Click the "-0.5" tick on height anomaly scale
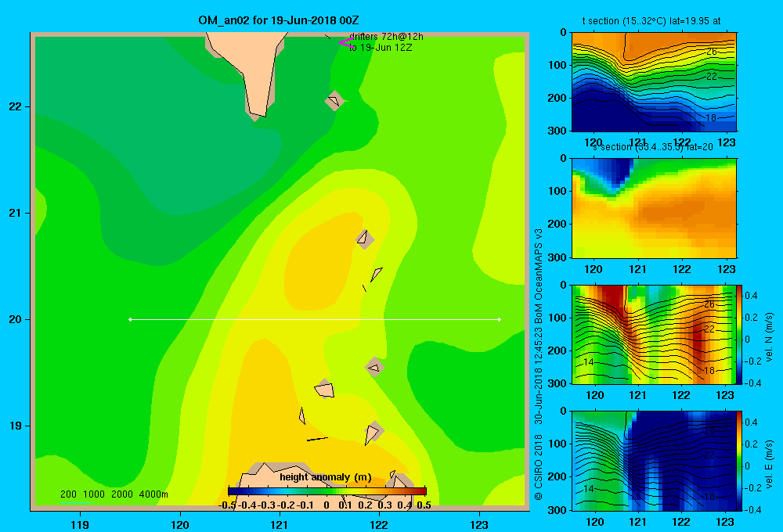The height and width of the screenshot is (532, 783). [x=227, y=505]
